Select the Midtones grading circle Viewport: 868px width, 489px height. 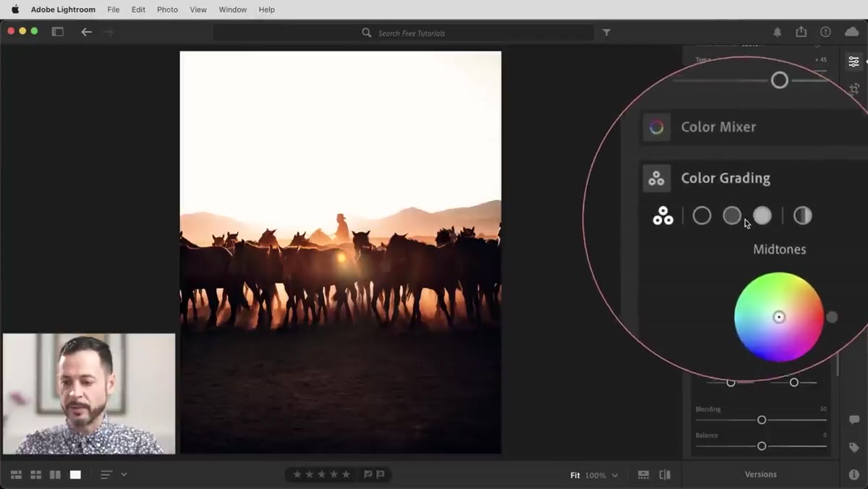coord(732,216)
